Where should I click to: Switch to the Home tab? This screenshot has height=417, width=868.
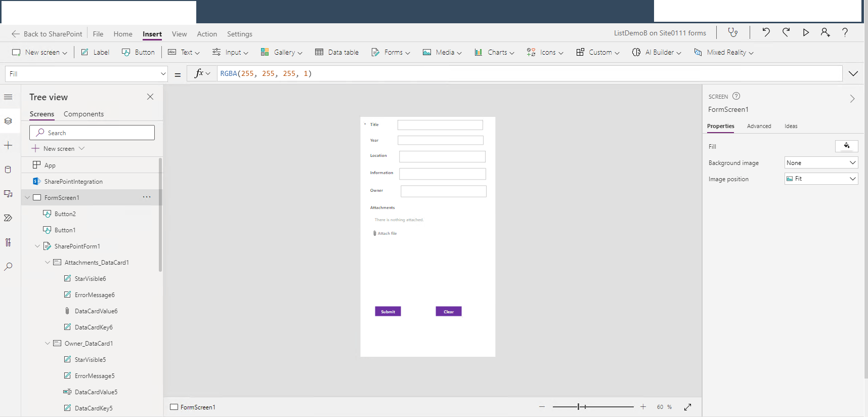[123, 34]
